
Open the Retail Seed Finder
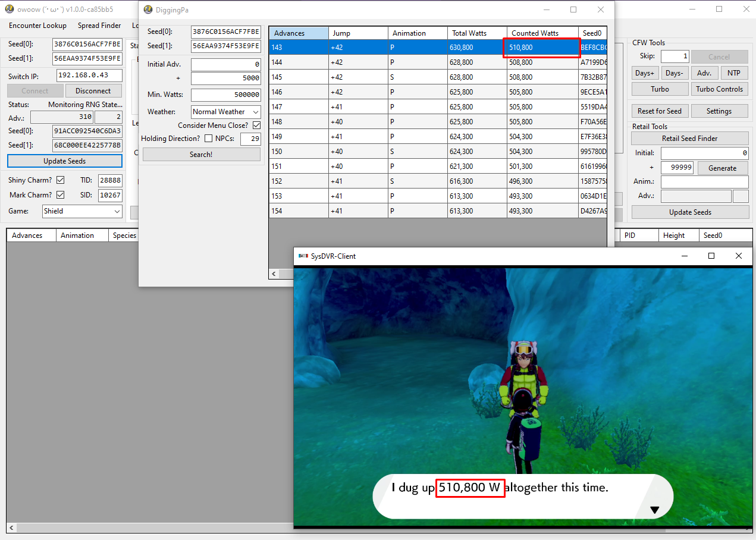click(x=690, y=139)
